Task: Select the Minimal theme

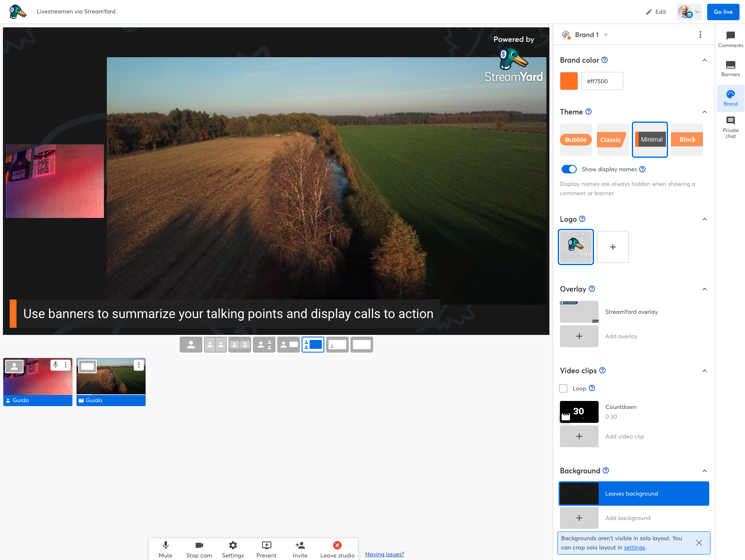Action: [650, 140]
